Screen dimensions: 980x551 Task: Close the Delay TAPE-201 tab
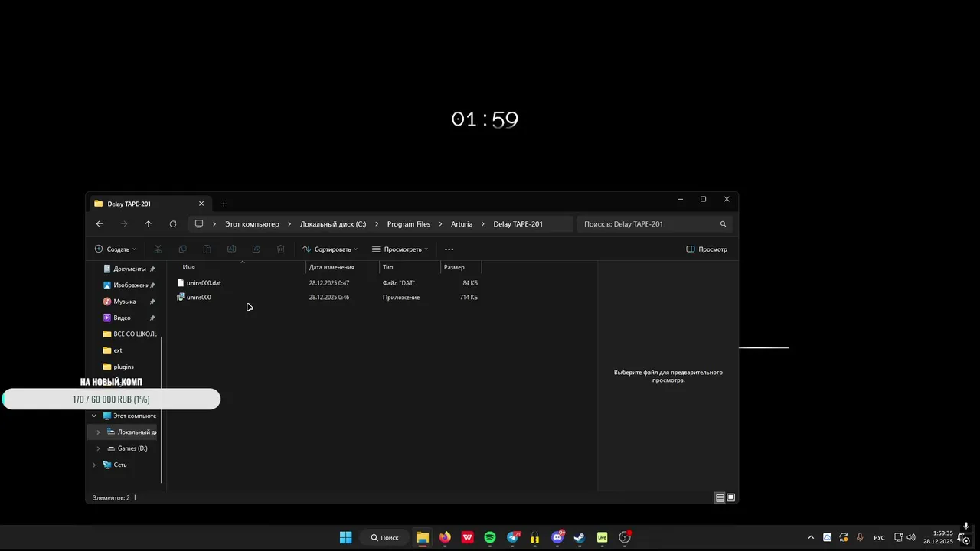pyautogui.click(x=201, y=204)
